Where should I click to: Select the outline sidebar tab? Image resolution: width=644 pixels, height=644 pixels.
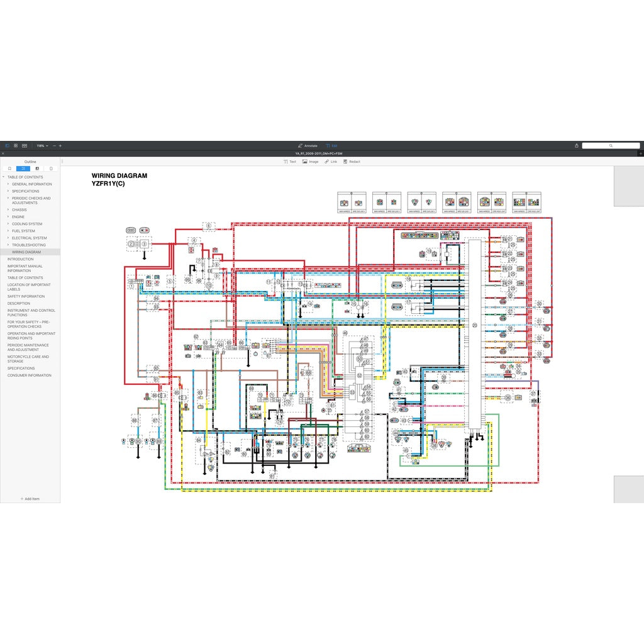23,169
